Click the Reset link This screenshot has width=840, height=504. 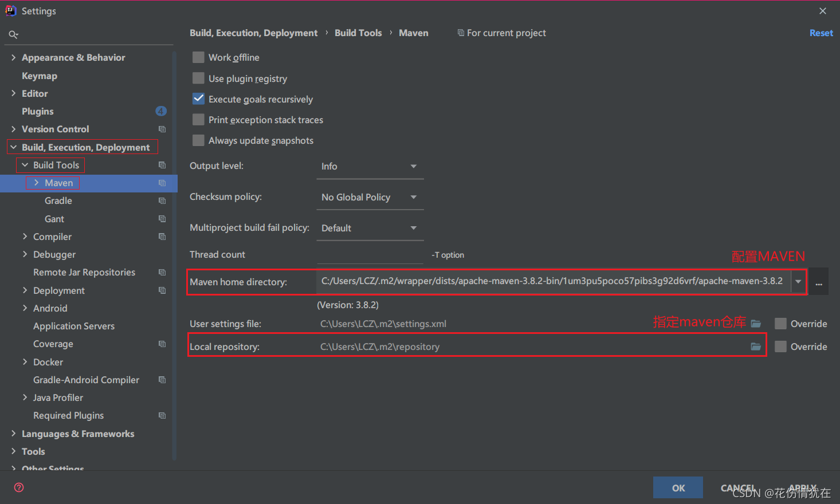point(821,33)
